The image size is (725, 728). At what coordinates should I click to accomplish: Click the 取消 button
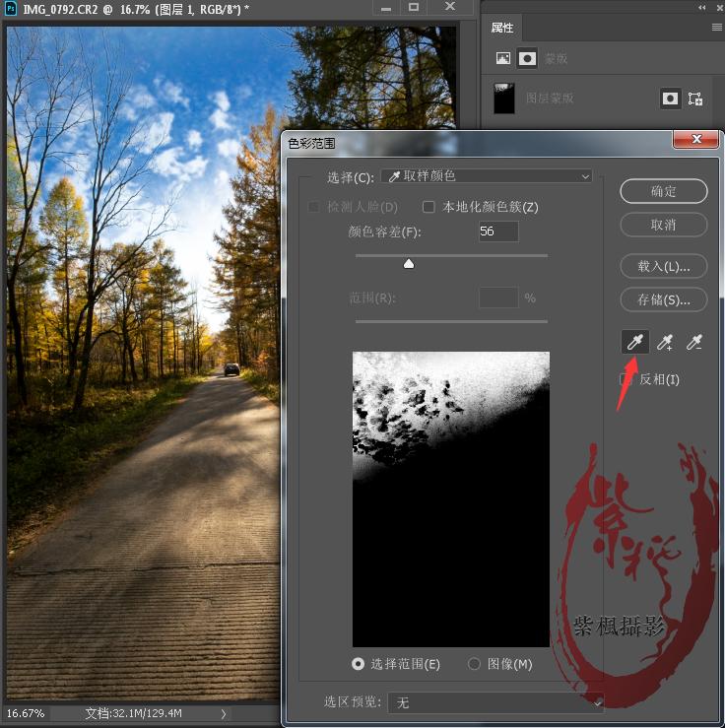(663, 225)
